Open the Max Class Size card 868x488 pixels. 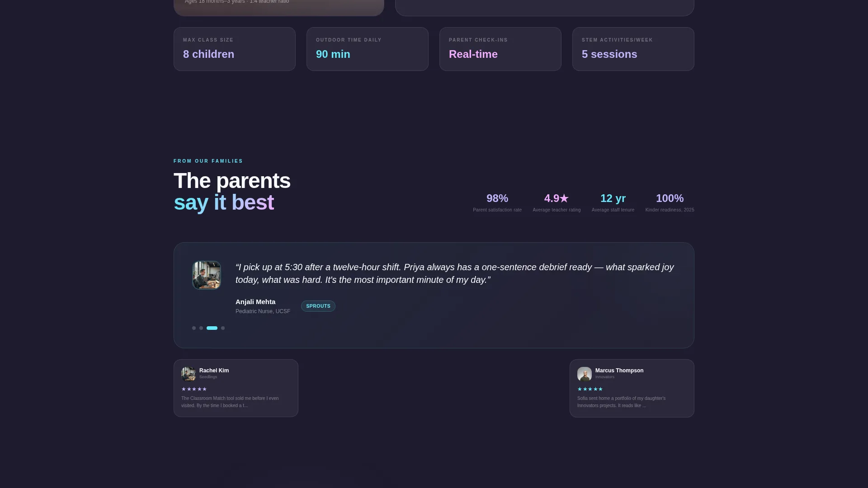235,49
